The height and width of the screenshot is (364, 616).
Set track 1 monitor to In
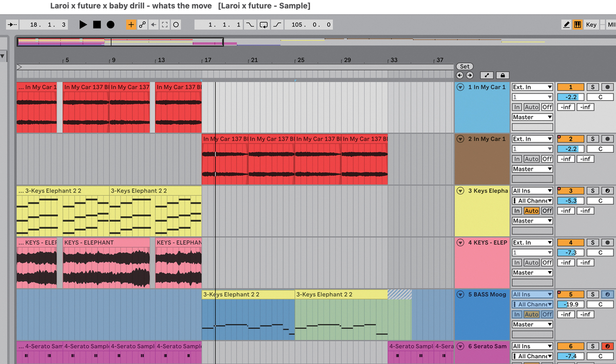pyautogui.click(x=517, y=107)
